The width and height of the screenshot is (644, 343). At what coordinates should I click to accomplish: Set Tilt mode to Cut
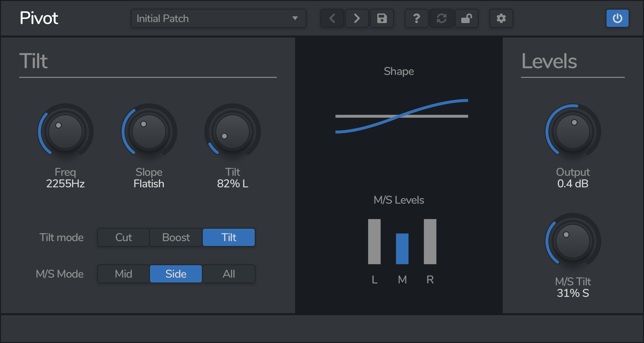tap(123, 237)
